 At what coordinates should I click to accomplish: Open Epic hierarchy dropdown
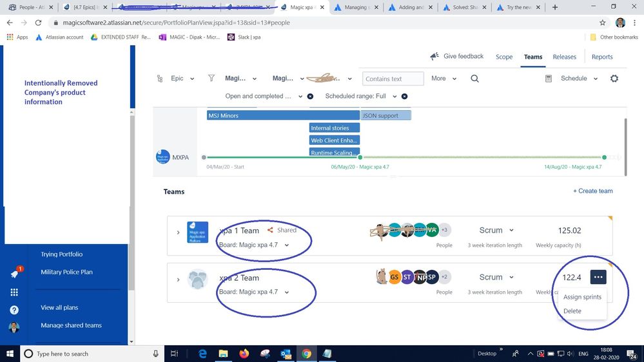click(183, 79)
